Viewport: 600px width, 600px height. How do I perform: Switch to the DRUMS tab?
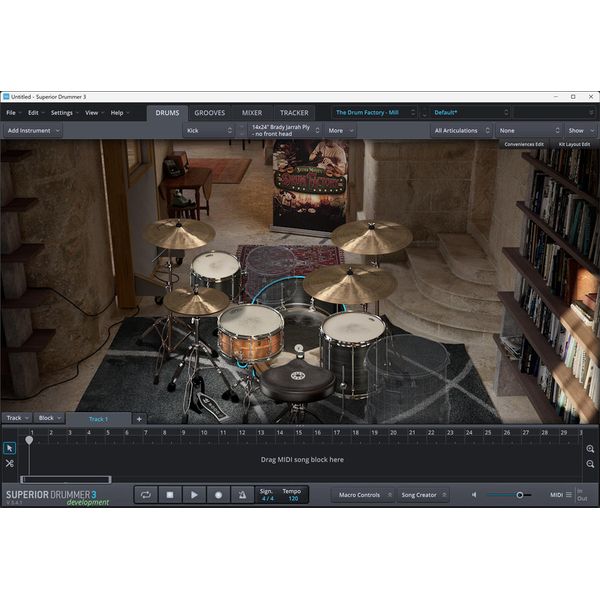167,113
